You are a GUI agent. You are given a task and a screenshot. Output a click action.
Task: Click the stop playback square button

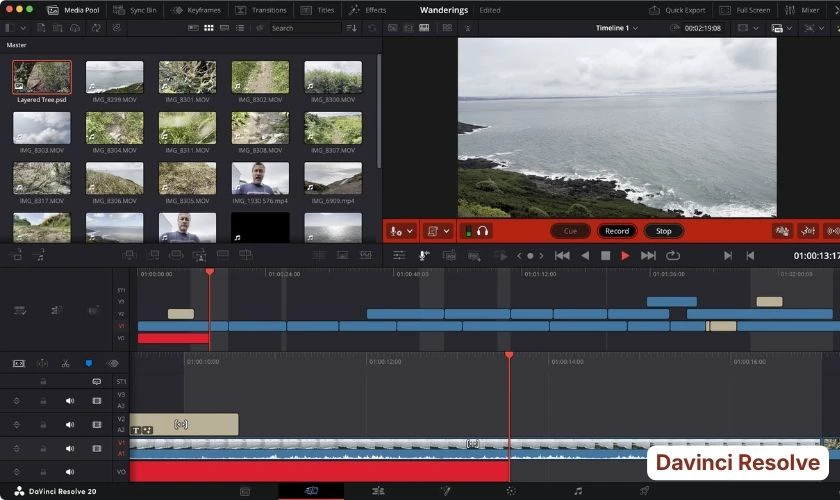coord(605,256)
